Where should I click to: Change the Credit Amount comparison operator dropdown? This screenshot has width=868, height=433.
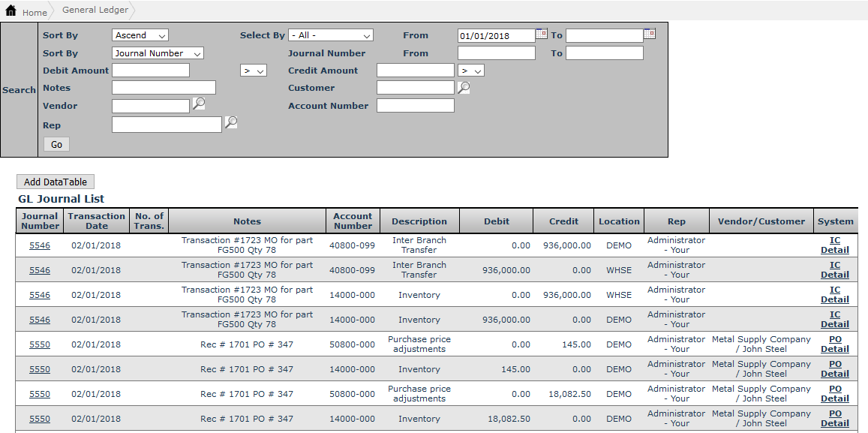coord(471,71)
